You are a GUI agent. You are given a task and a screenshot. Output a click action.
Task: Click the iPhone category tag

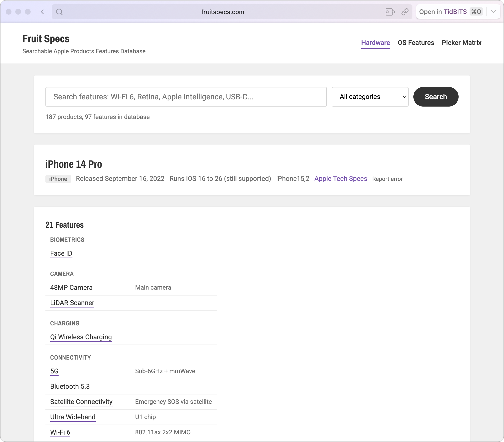tap(58, 179)
